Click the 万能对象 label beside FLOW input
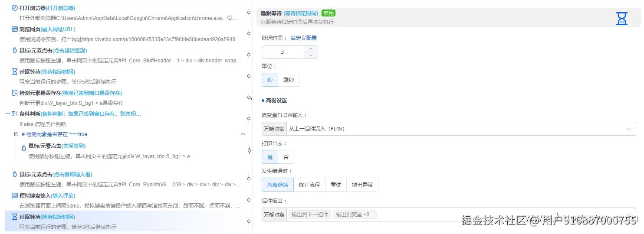The width and height of the screenshot is (644, 234). click(274, 129)
